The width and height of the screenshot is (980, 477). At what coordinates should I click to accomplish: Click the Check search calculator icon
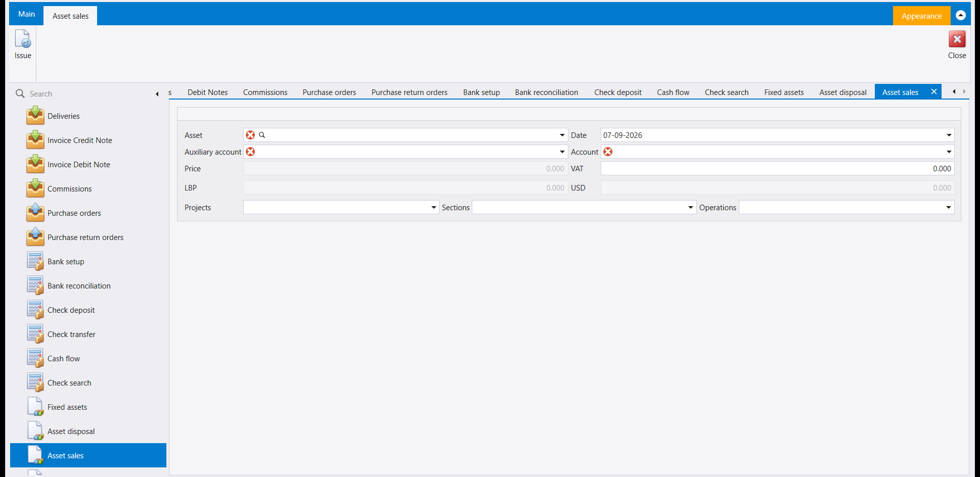pos(35,383)
